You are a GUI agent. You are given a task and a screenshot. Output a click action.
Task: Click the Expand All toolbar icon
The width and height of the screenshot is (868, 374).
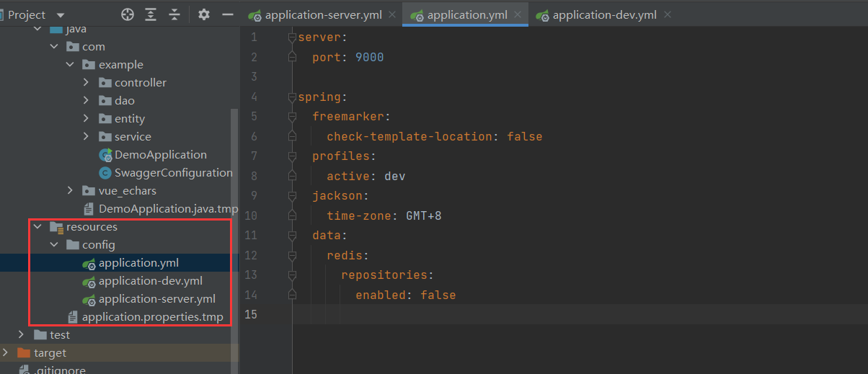[151, 14]
